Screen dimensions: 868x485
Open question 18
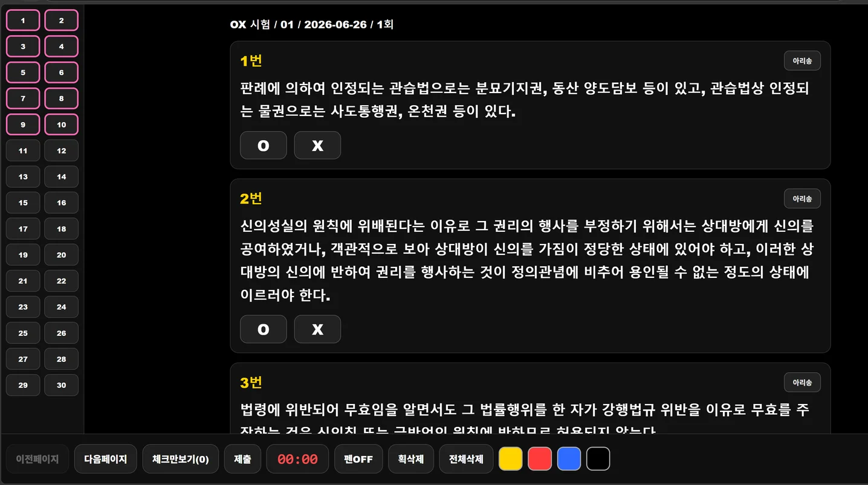click(x=62, y=229)
